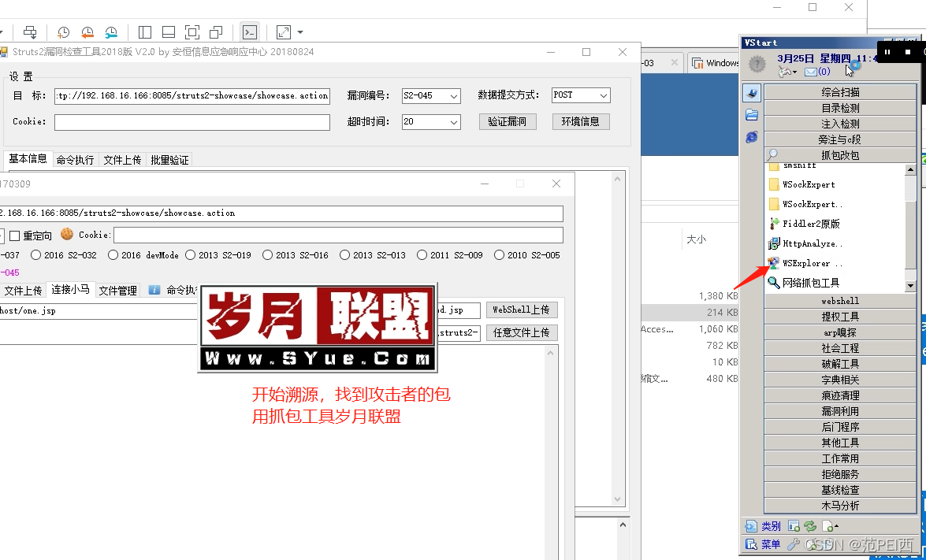Click the 任意文件上传 button
The height and width of the screenshot is (560, 926).
[522, 333]
